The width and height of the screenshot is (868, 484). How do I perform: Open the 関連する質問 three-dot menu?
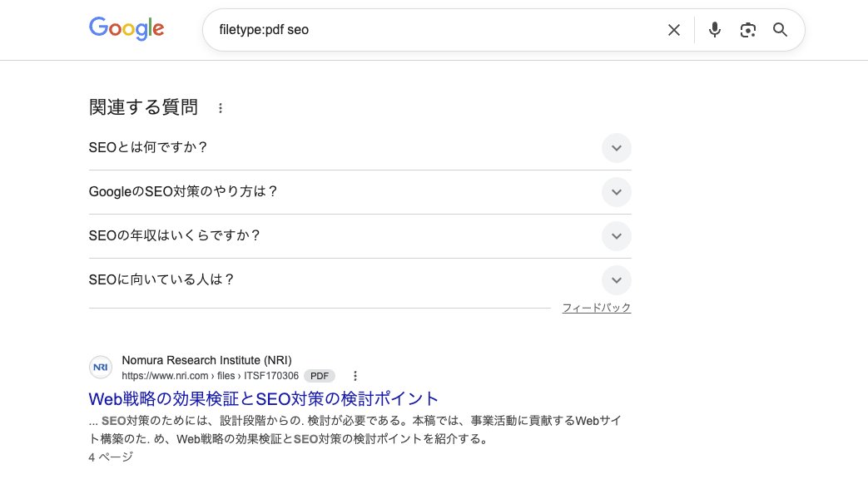click(x=221, y=108)
